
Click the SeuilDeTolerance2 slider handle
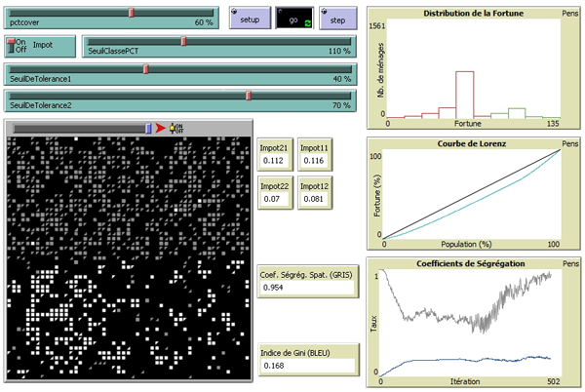pos(249,96)
